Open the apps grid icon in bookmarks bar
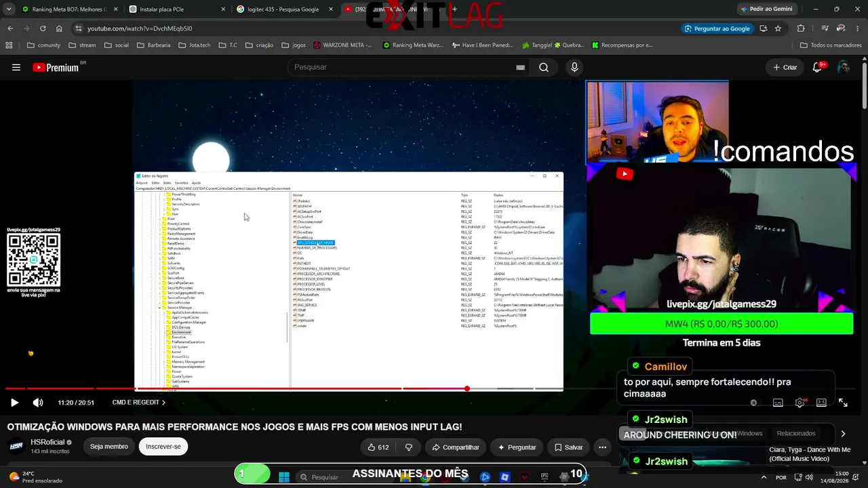Image resolution: width=868 pixels, height=488 pixels. 9,45
